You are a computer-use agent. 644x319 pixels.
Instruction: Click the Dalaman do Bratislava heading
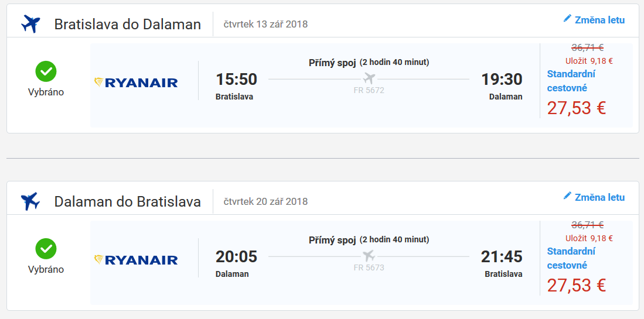click(x=127, y=202)
